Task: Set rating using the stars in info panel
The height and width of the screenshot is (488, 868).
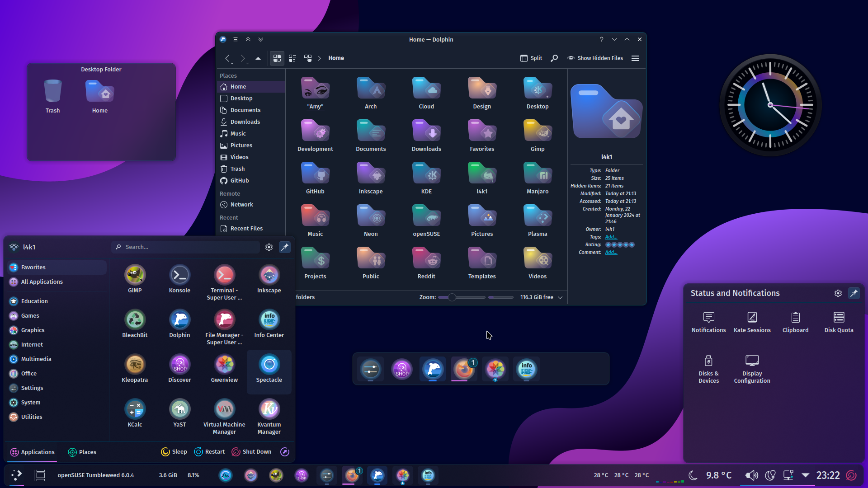Action: (620, 245)
